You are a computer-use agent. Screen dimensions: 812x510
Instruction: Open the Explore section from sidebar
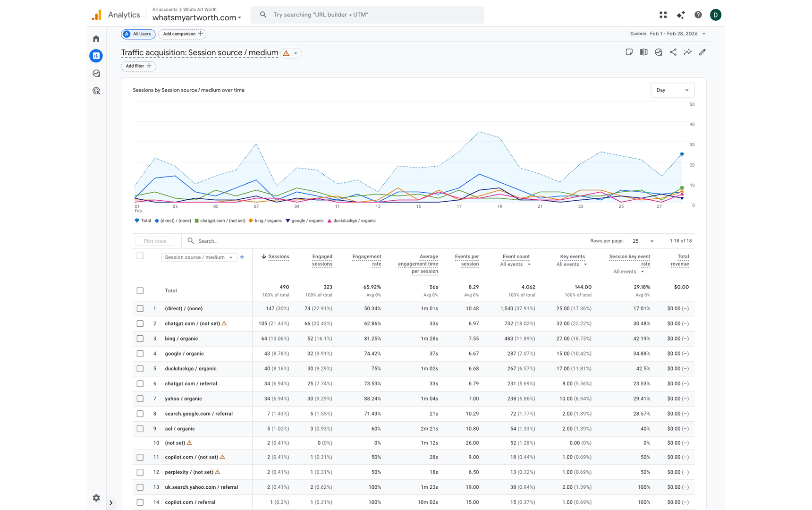96,73
